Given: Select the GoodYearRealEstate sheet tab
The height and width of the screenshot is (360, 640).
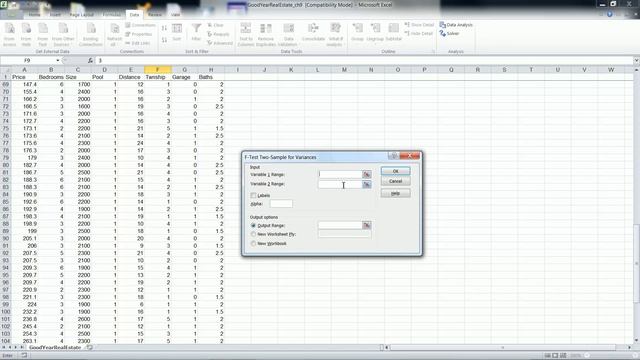Looking at the screenshot, I should point(55,347).
